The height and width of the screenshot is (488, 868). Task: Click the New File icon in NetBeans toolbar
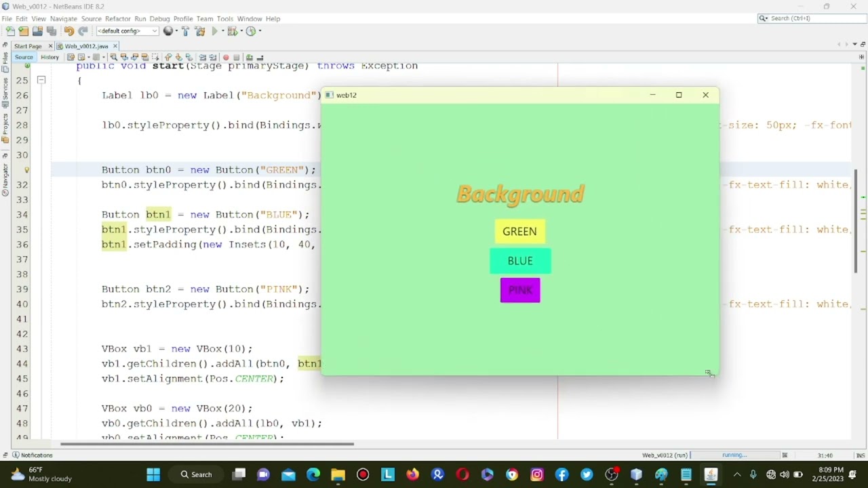click(10, 31)
